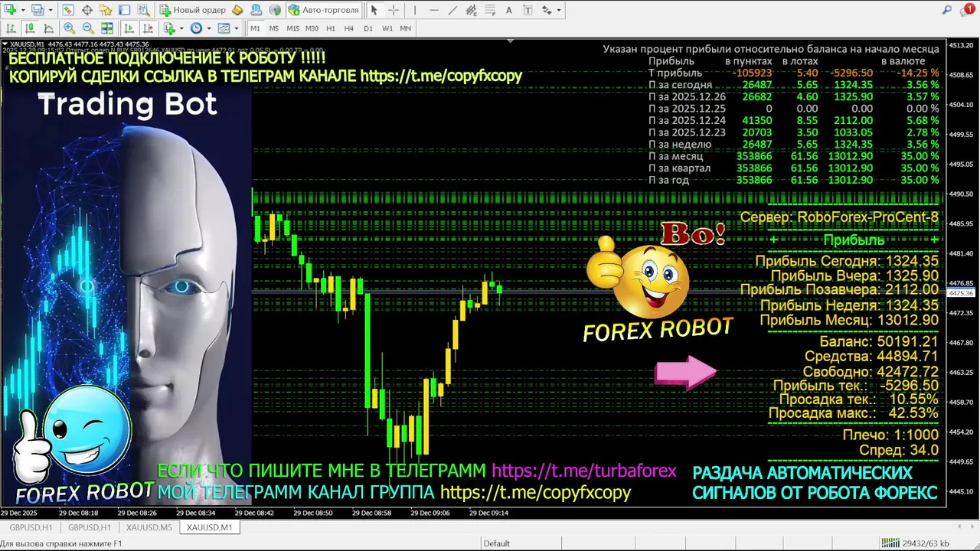
Task: Open the search magnifier icon
Action: coord(946,10)
